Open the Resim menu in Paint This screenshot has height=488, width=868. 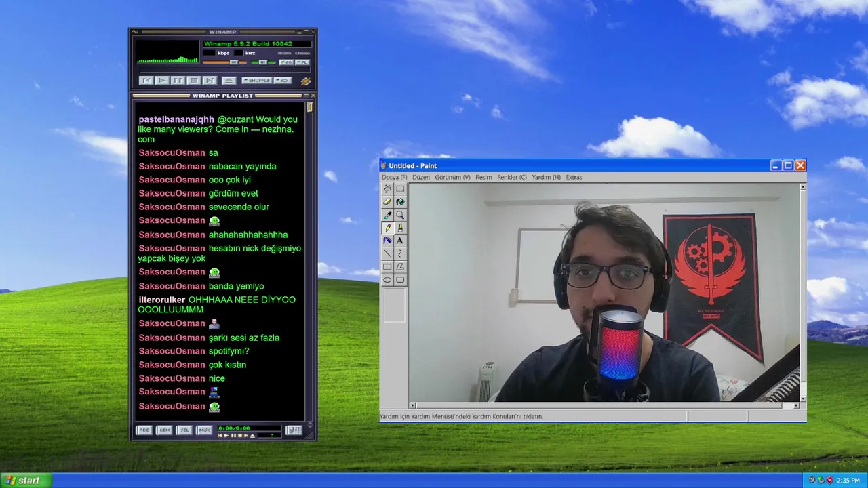(x=484, y=177)
